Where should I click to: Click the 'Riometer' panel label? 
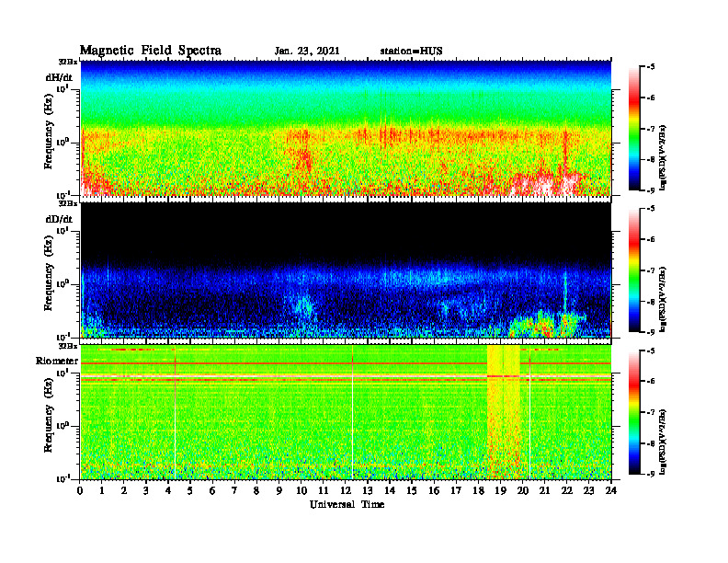pos(57,361)
